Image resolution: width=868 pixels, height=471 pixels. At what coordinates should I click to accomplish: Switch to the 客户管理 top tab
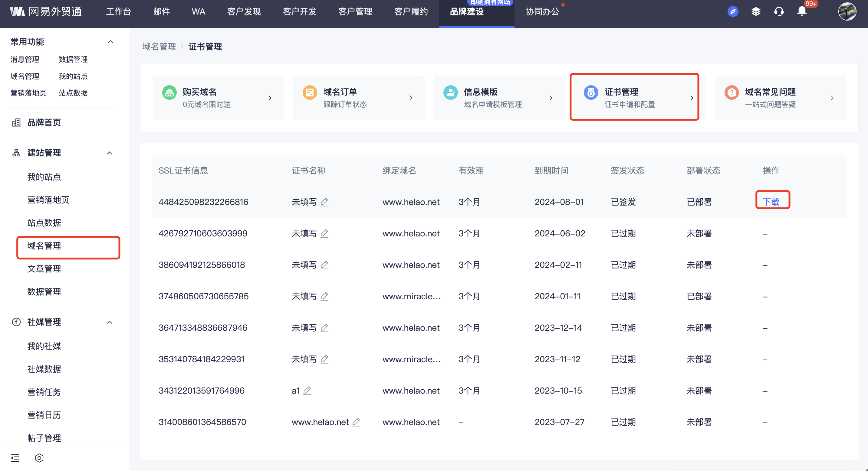[355, 11]
